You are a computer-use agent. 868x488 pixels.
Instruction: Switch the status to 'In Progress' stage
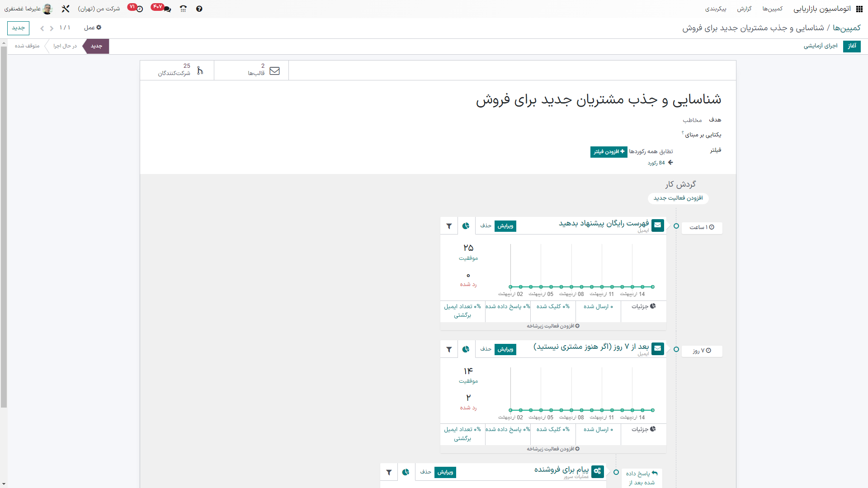coord(65,46)
